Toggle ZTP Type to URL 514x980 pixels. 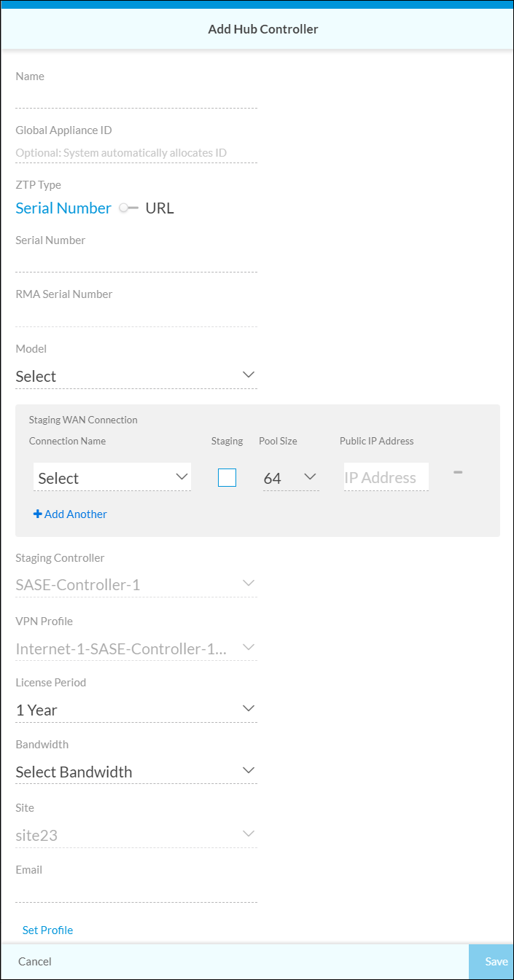(159, 208)
